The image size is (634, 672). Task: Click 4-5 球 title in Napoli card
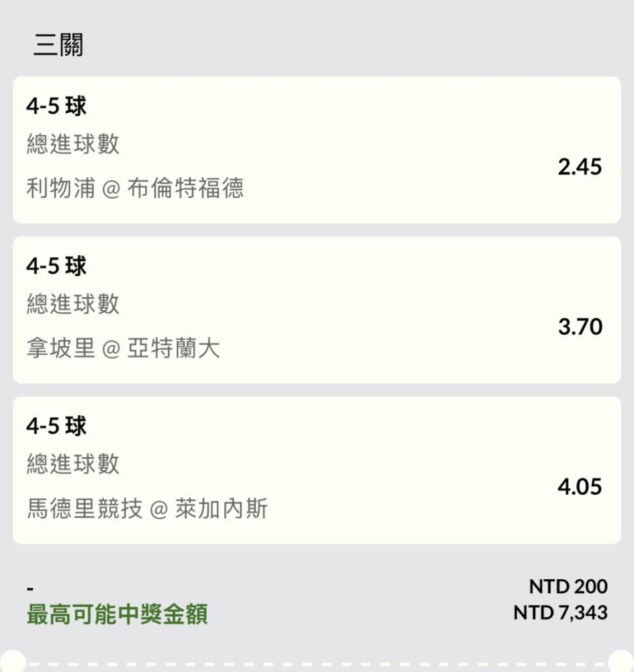56,265
